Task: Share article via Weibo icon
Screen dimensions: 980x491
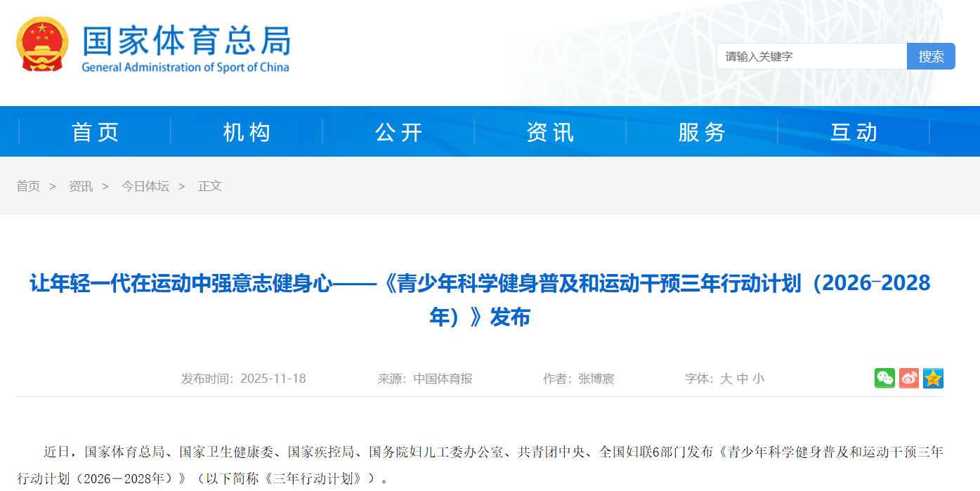Action: (909, 378)
